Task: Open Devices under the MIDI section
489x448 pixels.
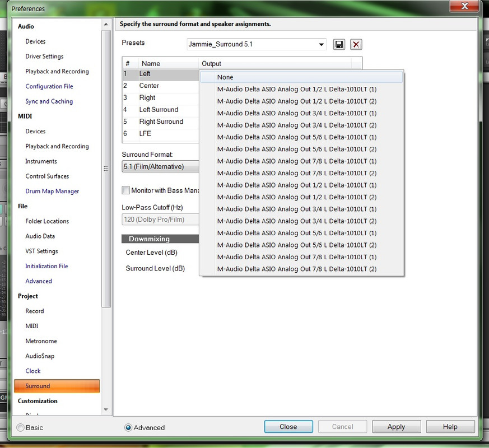Action: (35, 131)
